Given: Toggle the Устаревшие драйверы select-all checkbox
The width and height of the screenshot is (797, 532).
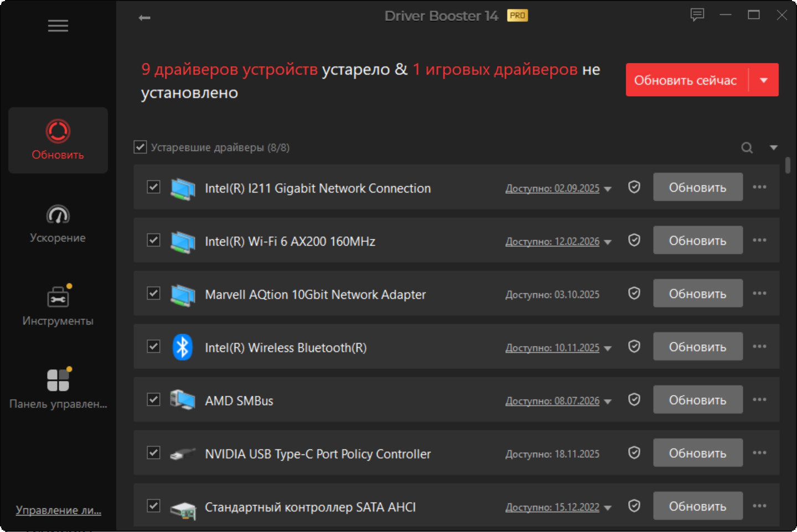Looking at the screenshot, I should [x=140, y=147].
